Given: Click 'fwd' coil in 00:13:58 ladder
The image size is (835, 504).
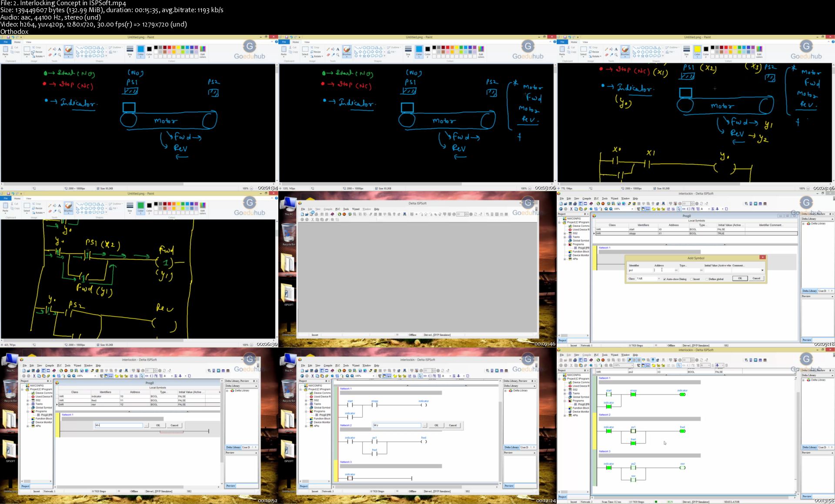Looking at the screenshot, I should click(x=682, y=431).
